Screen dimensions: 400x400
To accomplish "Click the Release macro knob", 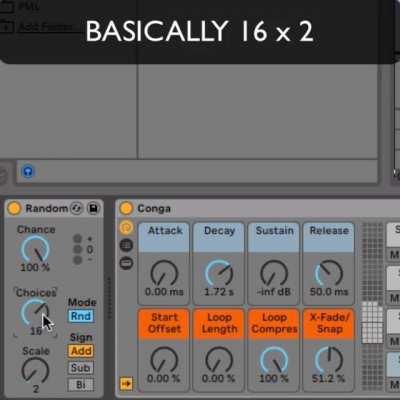I will coord(329,273).
